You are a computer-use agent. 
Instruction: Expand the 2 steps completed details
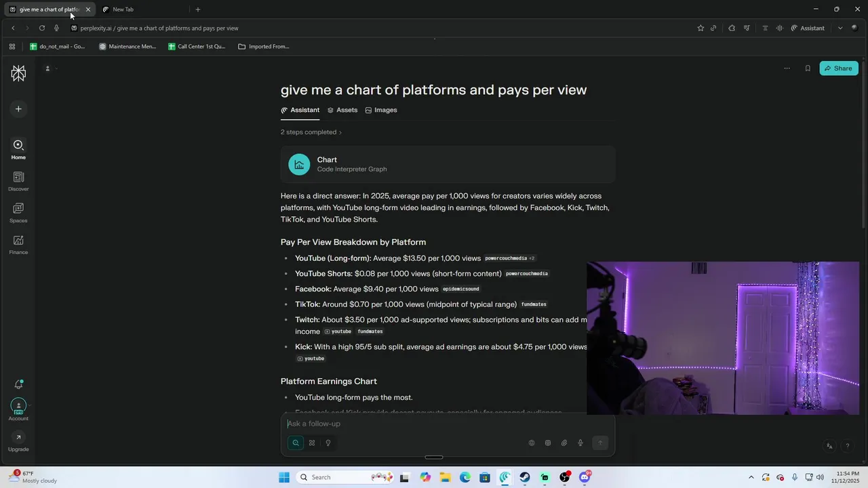311,132
